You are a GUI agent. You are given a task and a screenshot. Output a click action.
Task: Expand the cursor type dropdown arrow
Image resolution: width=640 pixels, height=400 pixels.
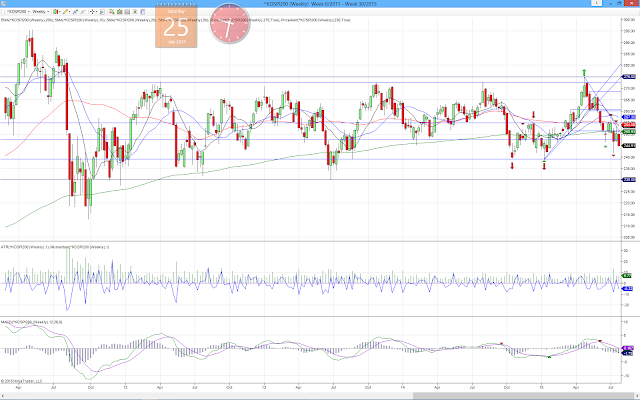tap(96, 12)
